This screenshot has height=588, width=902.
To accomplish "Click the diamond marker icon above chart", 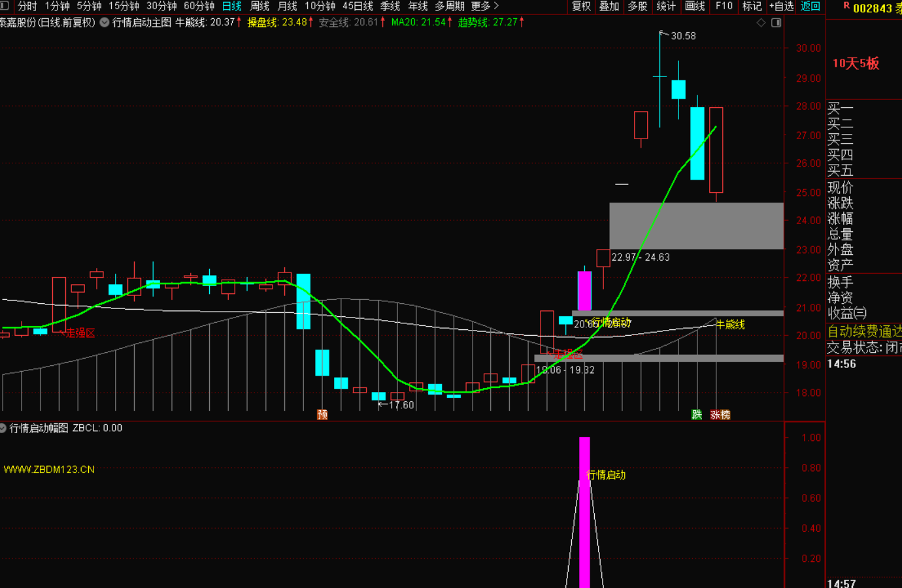I will [761, 23].
